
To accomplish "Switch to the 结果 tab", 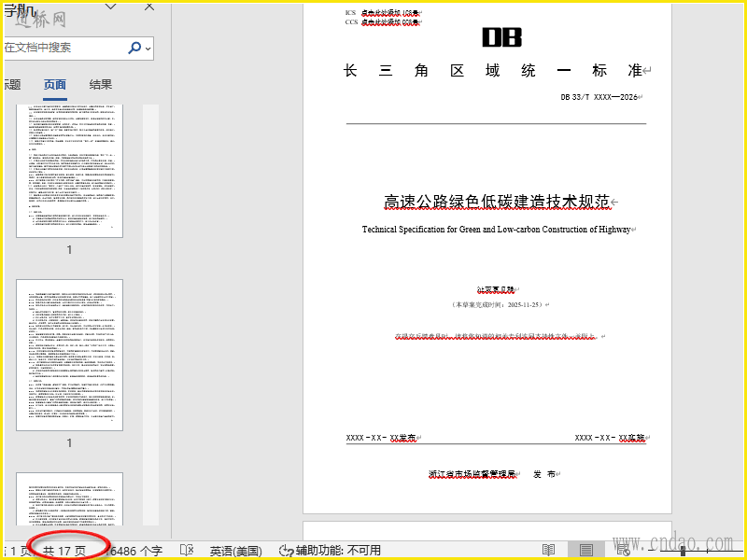I will 101,85.
